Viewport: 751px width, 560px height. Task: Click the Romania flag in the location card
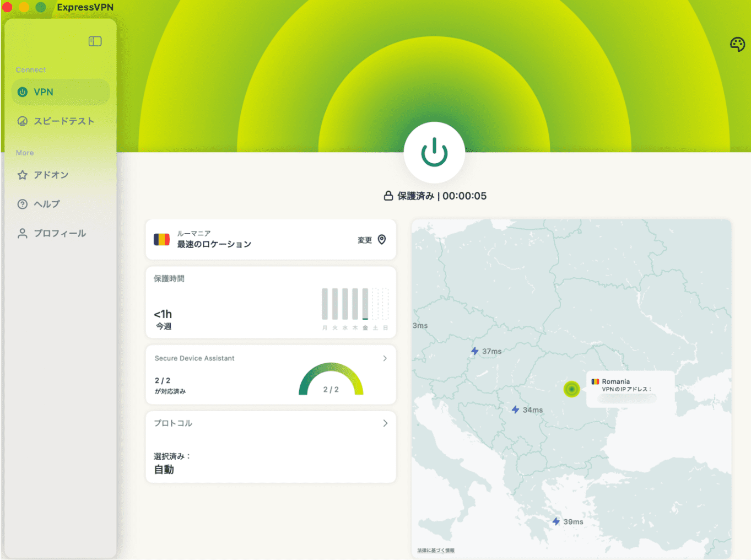click(x=161, y=240)
